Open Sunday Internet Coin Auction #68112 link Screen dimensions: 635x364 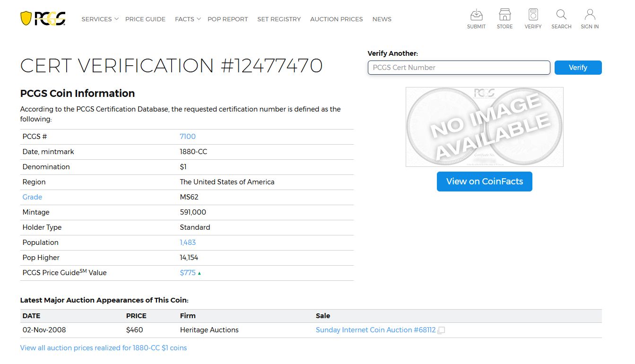375,330
